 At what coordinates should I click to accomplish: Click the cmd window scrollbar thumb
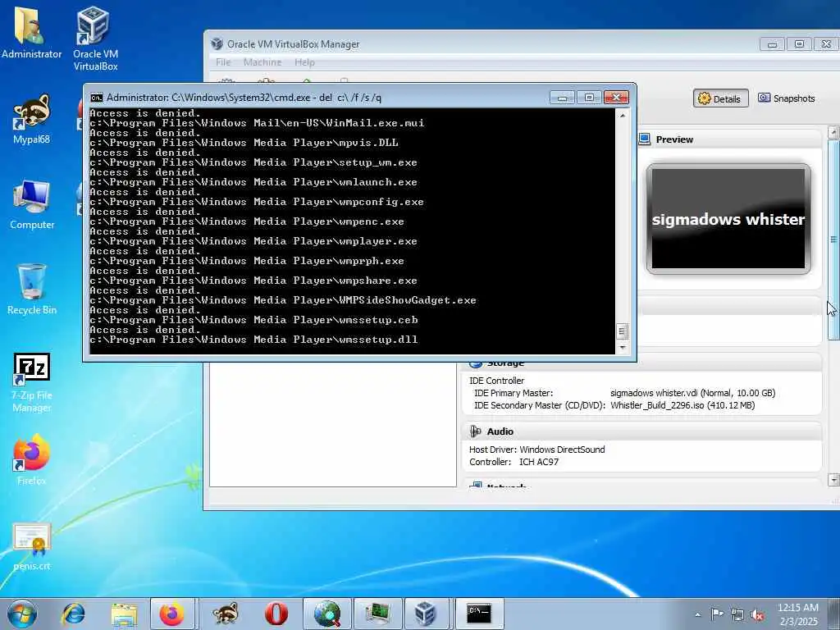pos(622,331)
